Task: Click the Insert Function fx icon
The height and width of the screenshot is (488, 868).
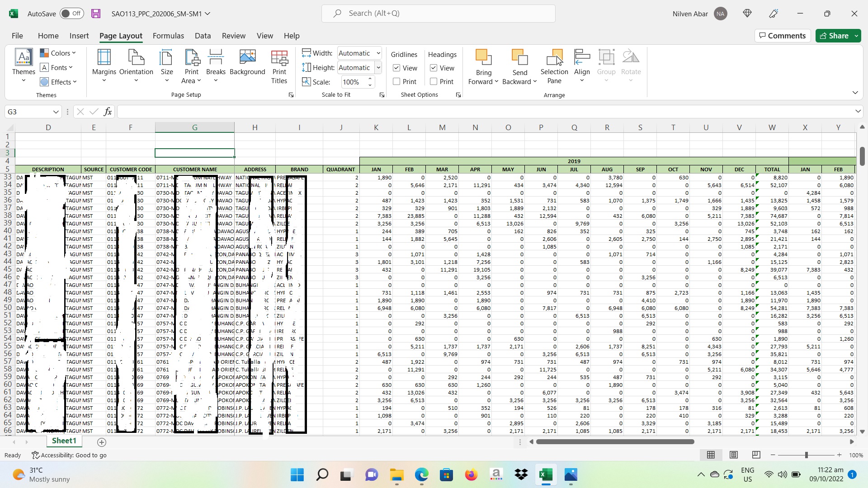Action: 108,112
